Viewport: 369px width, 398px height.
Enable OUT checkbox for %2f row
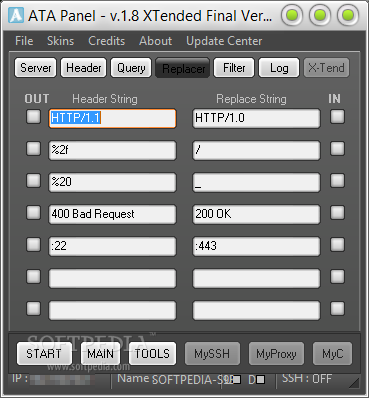pos(33,149)
